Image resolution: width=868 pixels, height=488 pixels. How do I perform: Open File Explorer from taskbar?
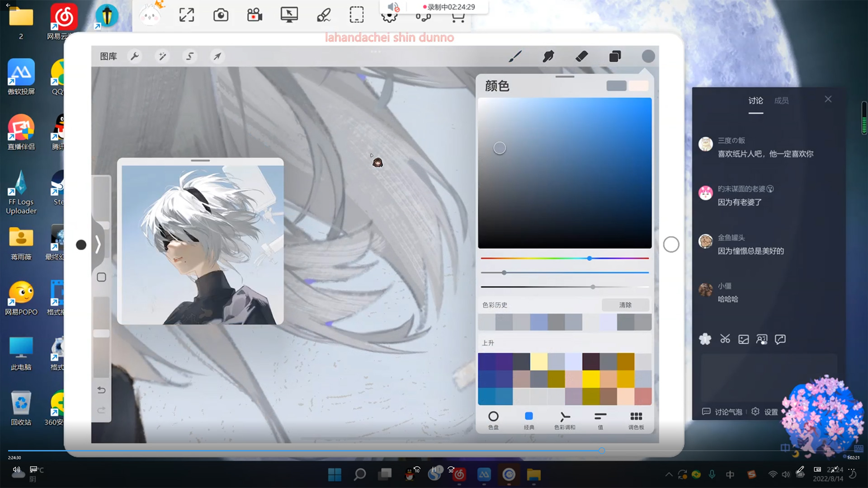533,474
